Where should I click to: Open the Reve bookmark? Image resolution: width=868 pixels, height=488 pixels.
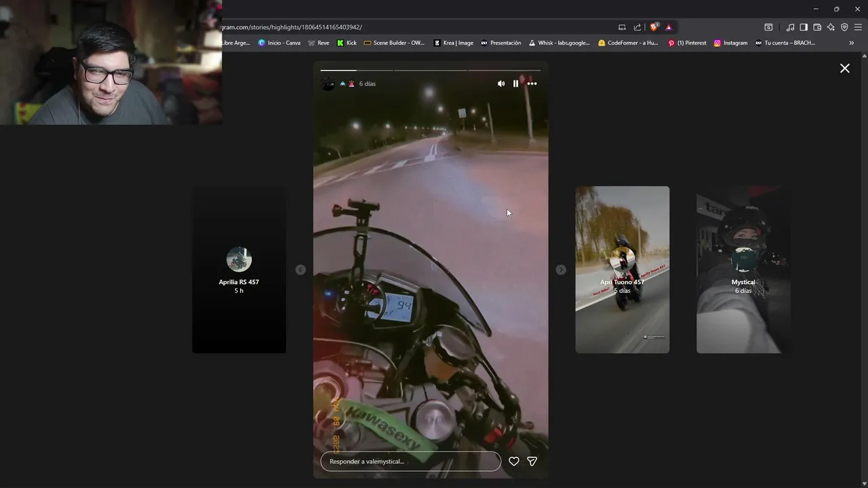tap(319, 43)
